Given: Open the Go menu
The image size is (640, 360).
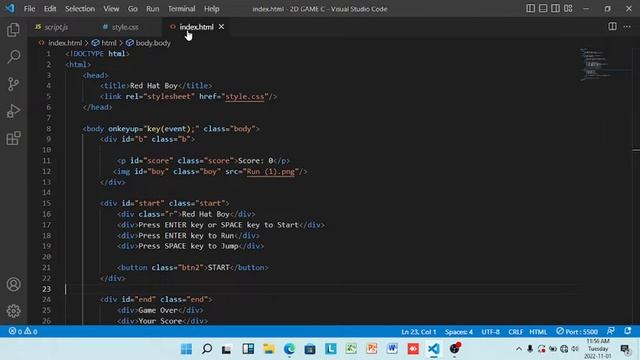Looking at the screenshot, I should (x=133, y=9).
